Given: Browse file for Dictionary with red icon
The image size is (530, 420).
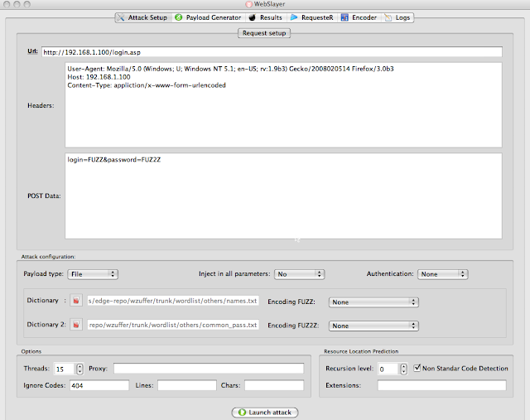Looking at the screenshot, I should pos(76,300).
